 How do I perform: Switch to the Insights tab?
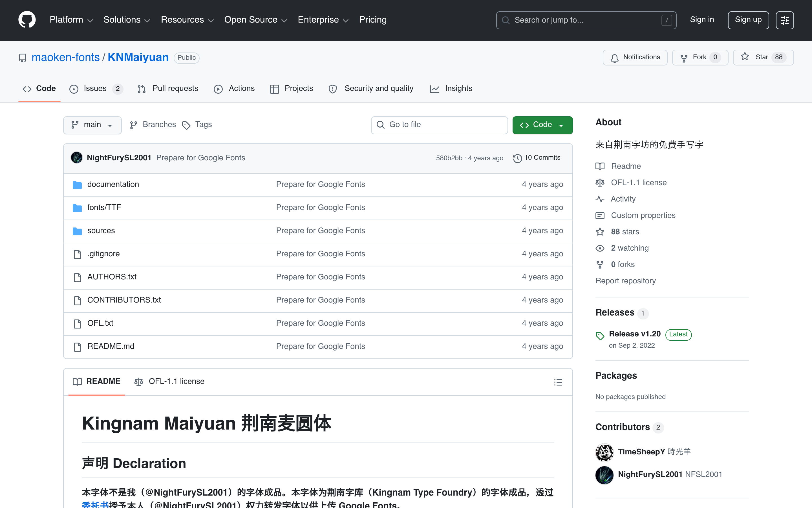tap(451, 89)
